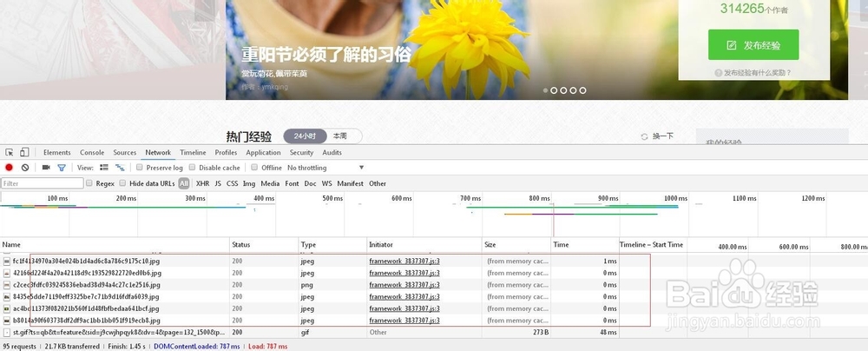The width and height of the screenshot is (868, 351).
Task: Stop recording with the red record button
Action: click(x=9, y=168)
